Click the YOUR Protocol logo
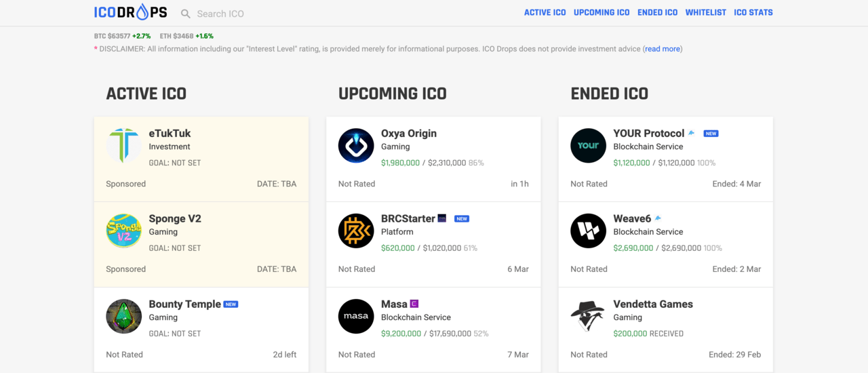Viewport: 868px width, 373px height. (x=588, y=145)
